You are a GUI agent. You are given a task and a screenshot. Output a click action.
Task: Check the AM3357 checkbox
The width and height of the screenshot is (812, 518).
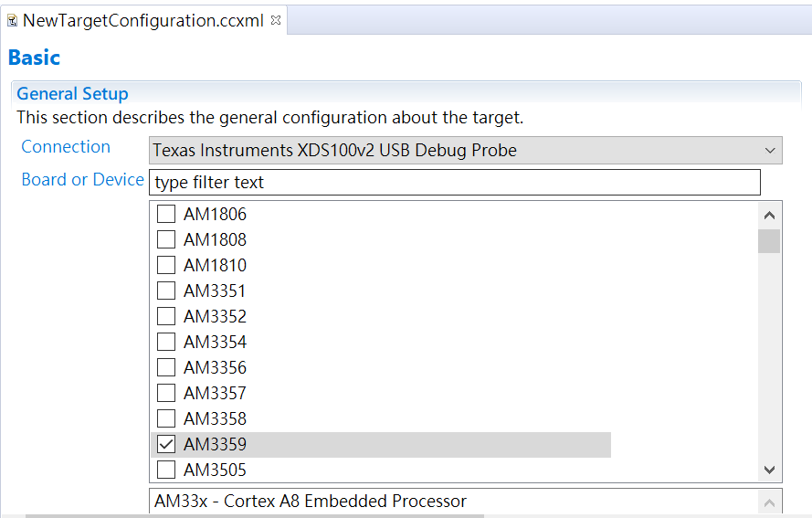click(x=166, y=394)
